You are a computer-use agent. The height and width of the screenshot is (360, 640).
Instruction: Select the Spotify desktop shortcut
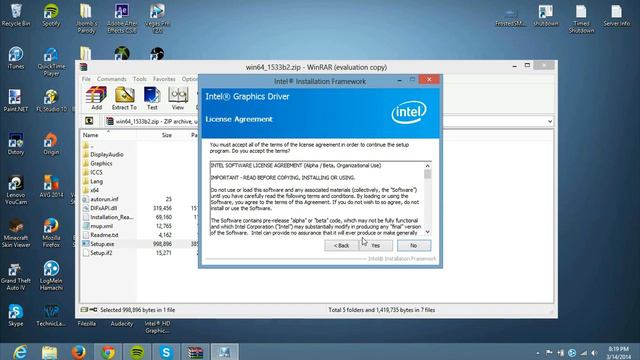click(x=51, y=16)
